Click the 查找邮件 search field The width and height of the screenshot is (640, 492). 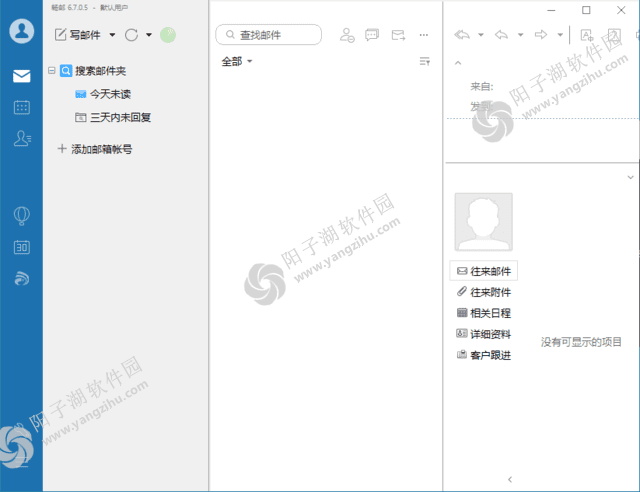(x=269, y=35)
